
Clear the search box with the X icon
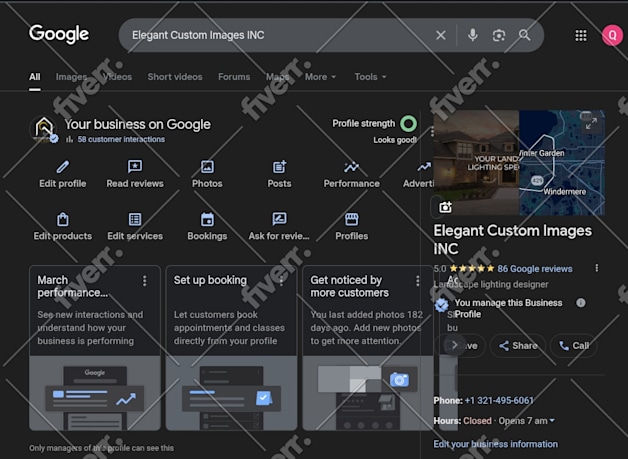click(441, 35)
